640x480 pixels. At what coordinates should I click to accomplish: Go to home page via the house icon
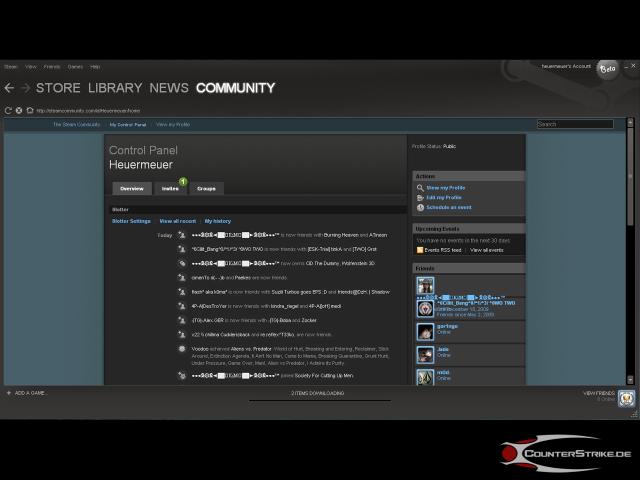click(30, 110)
